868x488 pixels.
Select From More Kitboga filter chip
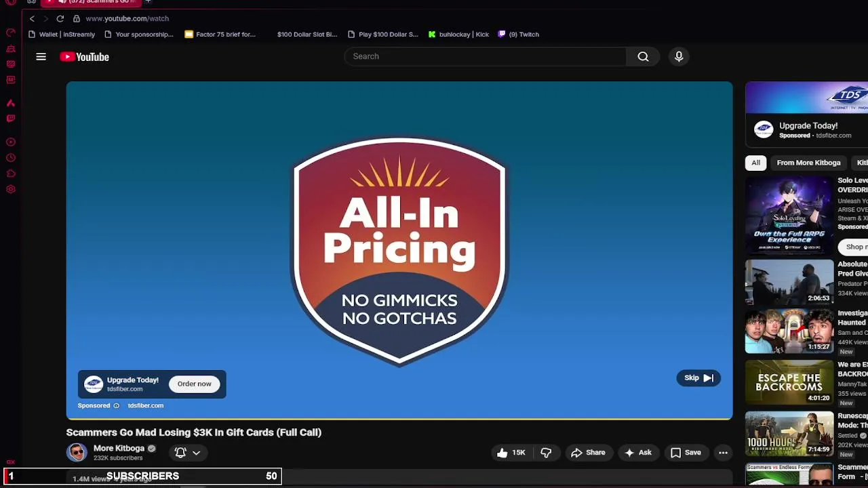point(808,163)
